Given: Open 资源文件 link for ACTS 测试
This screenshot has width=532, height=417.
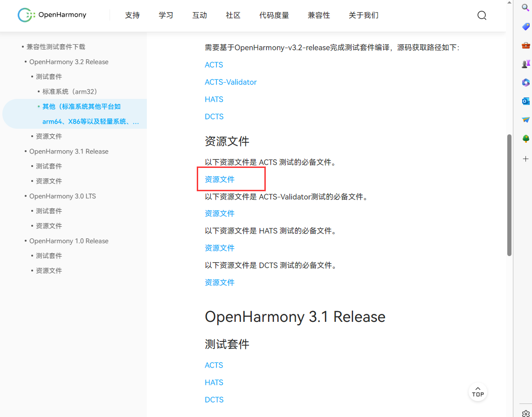Looking at the screenshot, I should click(220, 180).
